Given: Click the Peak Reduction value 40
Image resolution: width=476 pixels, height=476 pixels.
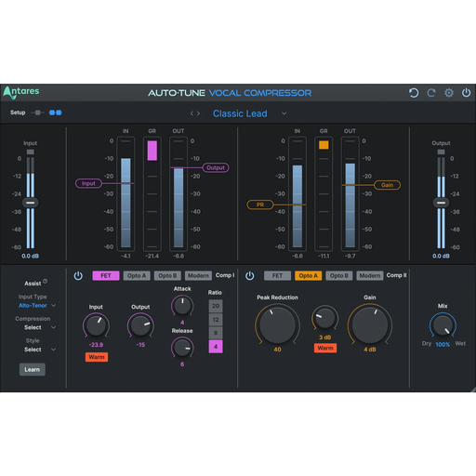Looking at the screenshot, I should pos(277,350).
